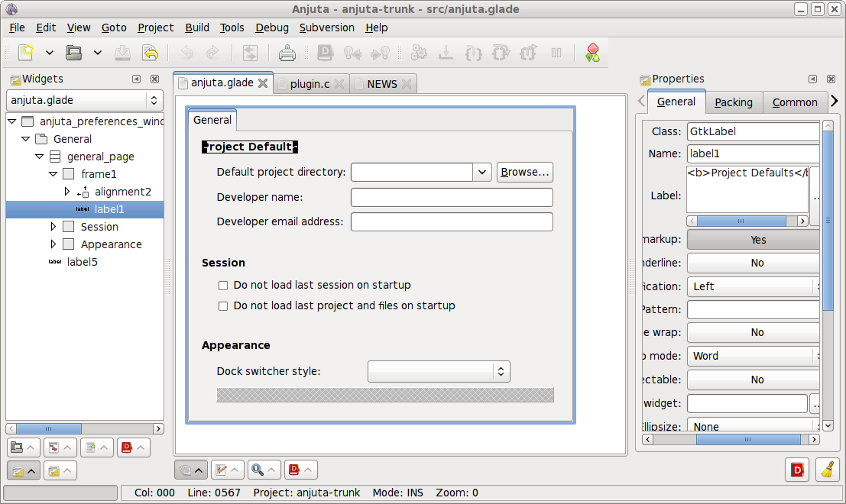Click the red D icon beside the broom
Image resolution: width=846 pixels, height=504 pixels.
[x=797, y=470]
